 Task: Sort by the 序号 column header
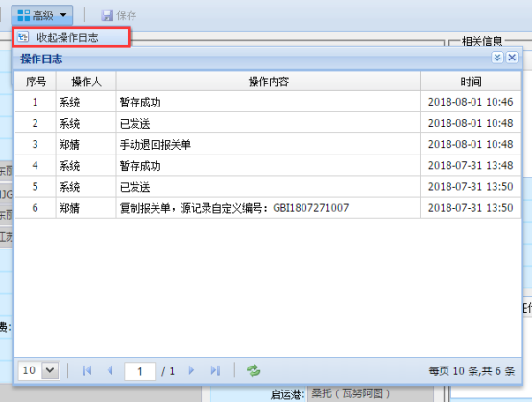click(36, 82)
